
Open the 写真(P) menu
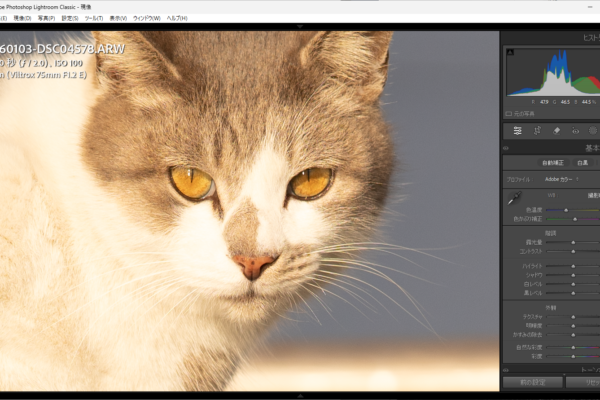pos(46,18)
